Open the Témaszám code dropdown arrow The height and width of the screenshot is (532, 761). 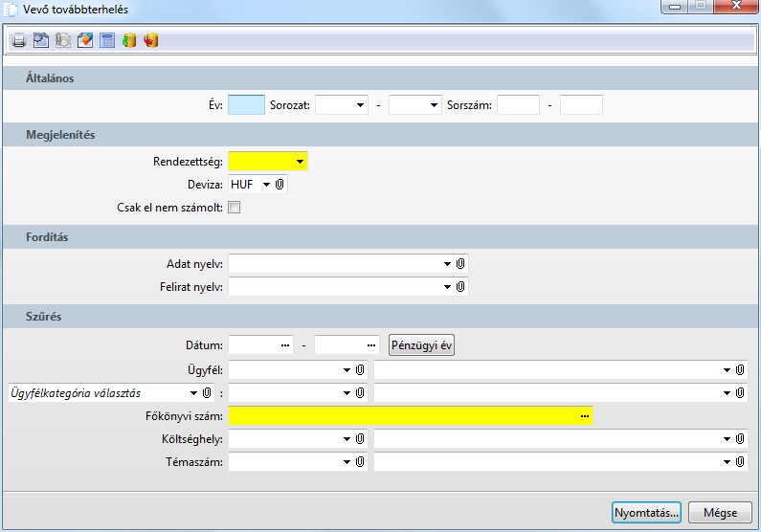click(x=347, y=462)
